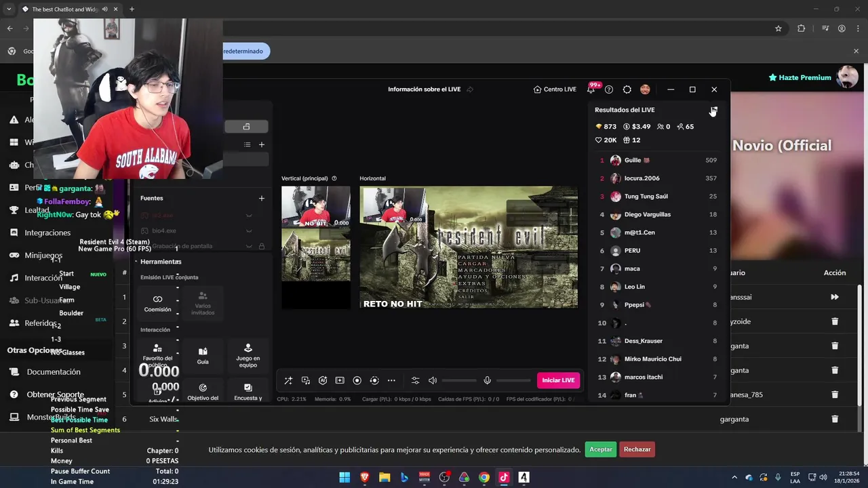Open the help question mark icon
This screenshot has height=488, width=868.
click(x=609, y=89)
